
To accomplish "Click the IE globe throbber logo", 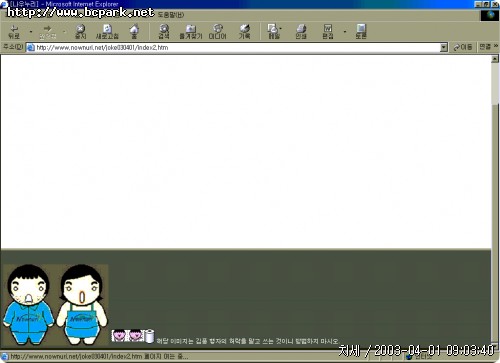I will [x=490, y=15].
